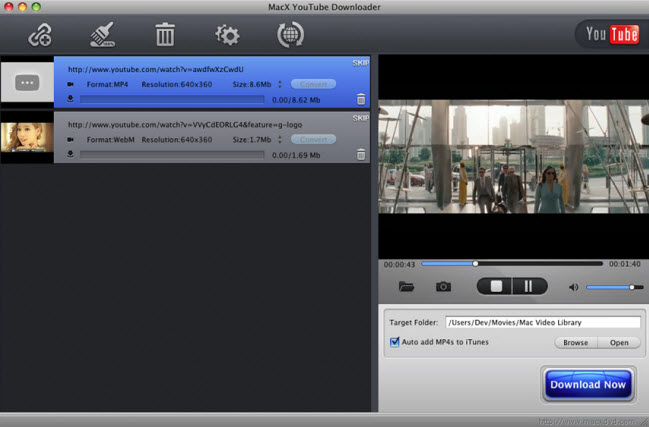Image resolution: width=649 pixels, height=427 pixels.
Task: Delete the MP4 item using its trash icon
Action: (x=361, y=99)
